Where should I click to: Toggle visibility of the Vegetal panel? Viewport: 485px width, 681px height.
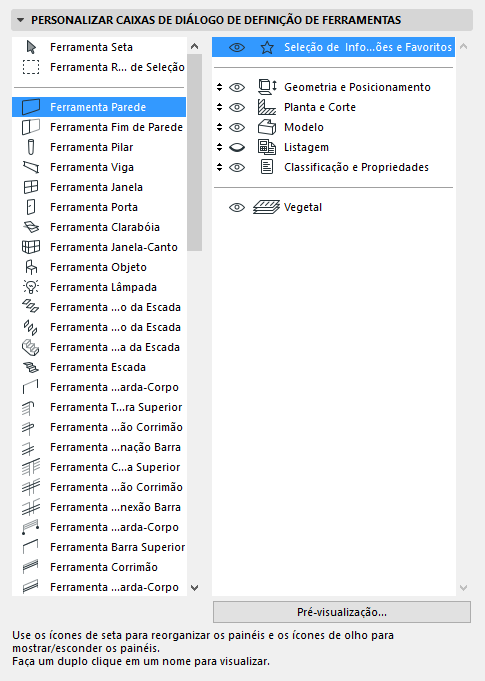point(237,207)
